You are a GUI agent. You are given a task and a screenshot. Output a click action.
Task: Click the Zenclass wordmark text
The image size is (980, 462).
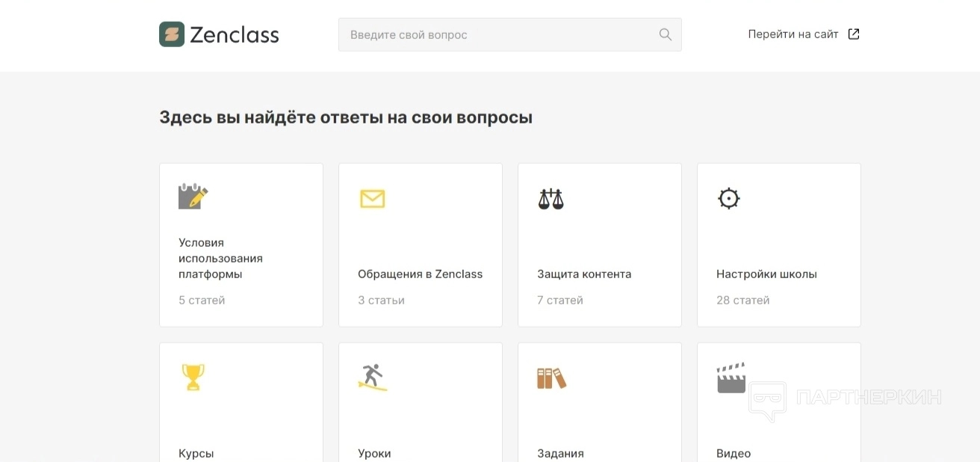(x=235, y=34)
